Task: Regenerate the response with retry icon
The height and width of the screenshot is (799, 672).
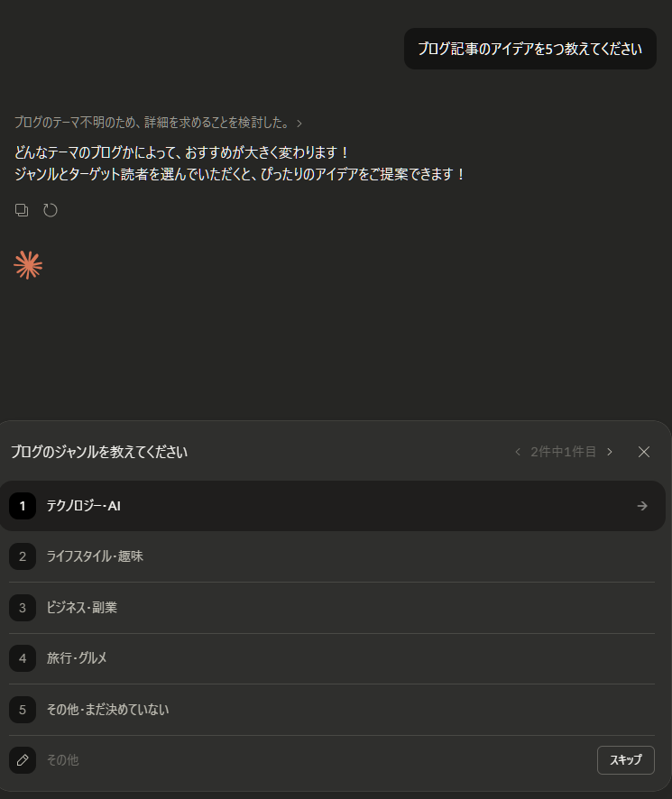Action: pos(50,210)
